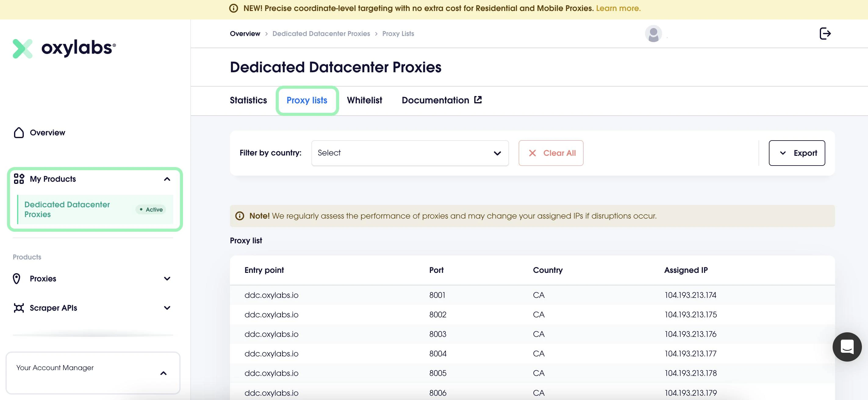868x400 pixels.
Task: Click the Note info icon
Action: (x=240, y=216)
